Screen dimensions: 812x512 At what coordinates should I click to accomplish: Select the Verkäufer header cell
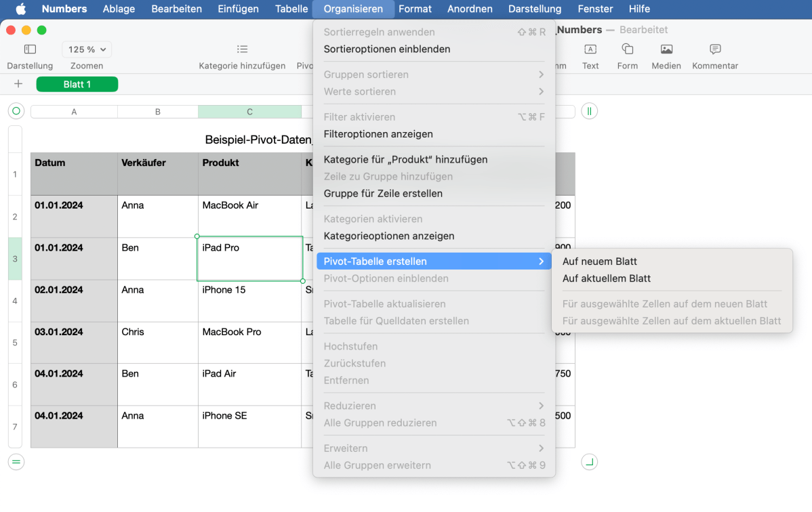158,174
